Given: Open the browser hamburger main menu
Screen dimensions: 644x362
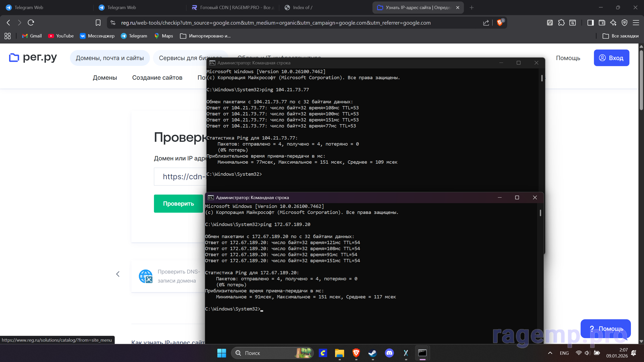Looking at the screenshot, I should point(636,23).
